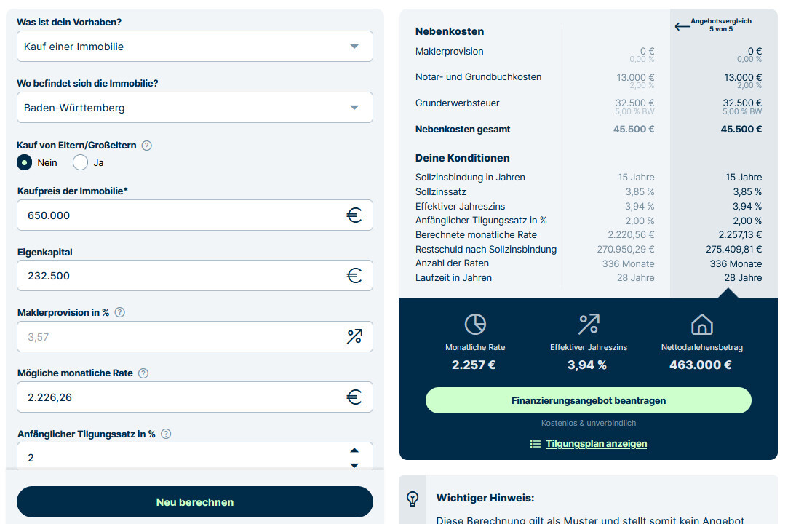The image size is (812, 524).
Task: Open the Tilgungsplan anzeigen link
Action: coord(595,444)
